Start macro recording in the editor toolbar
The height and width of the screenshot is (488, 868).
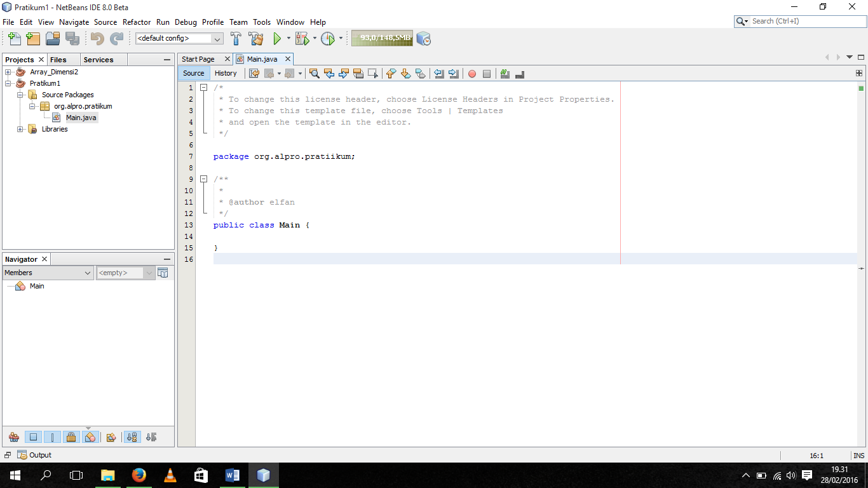472,74
